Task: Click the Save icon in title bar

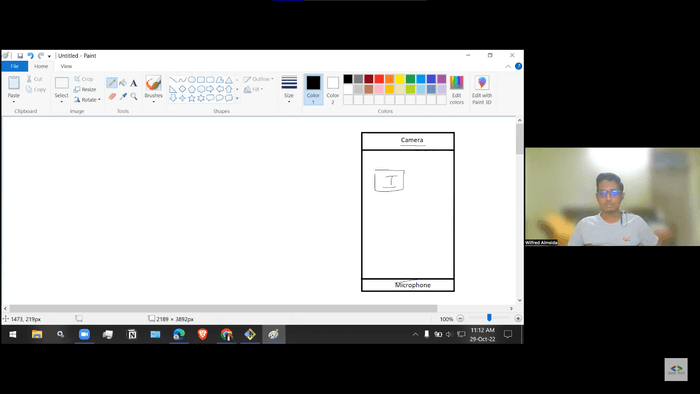Action: [20, 56]
